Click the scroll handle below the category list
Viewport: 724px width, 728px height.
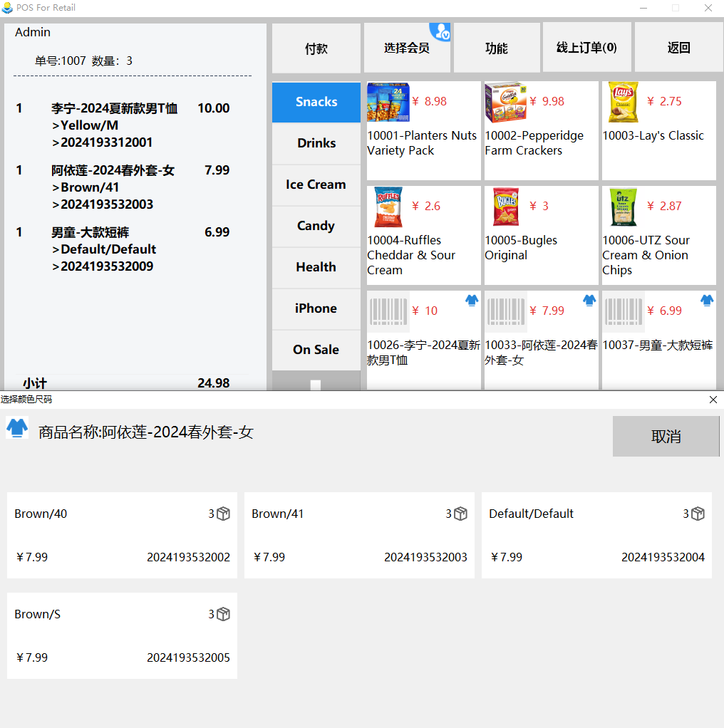[316, 385]
